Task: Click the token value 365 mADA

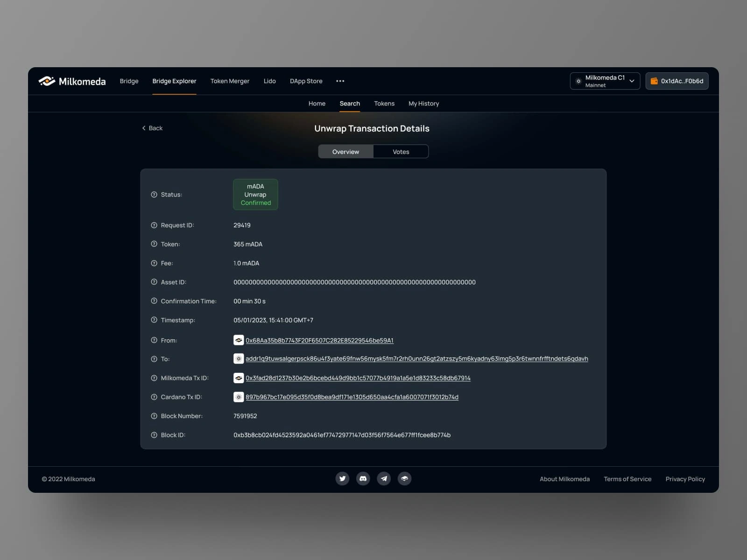Action: click(248, 244)
